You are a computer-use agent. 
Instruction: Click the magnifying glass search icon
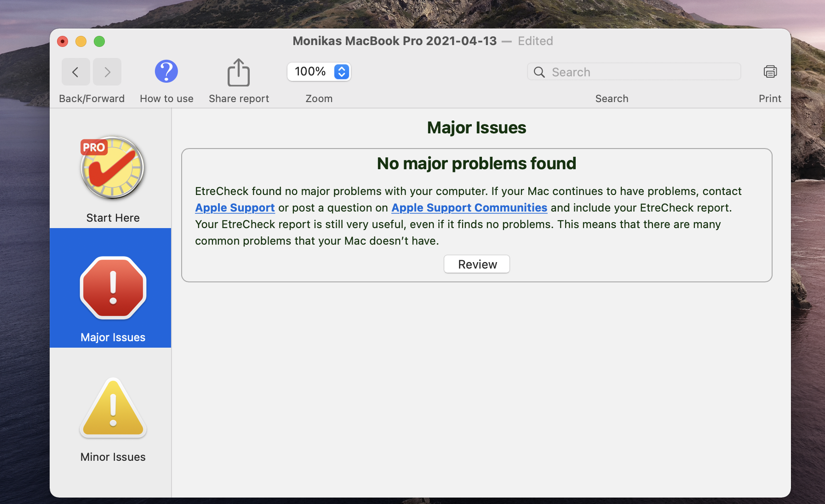[x=539, y=72]
